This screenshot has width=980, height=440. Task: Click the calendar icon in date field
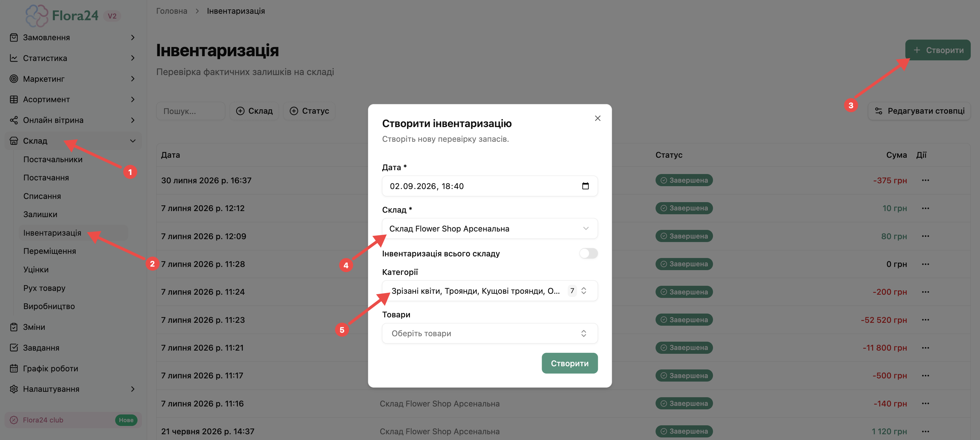pyautogui.click(x=585, y=186)
